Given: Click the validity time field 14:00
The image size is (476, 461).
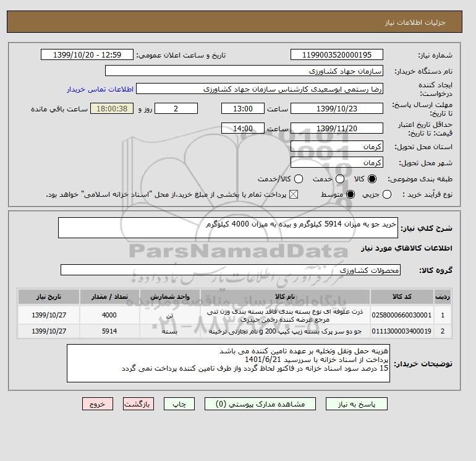Looking at the screenshot, I should [x=243, y=128].
